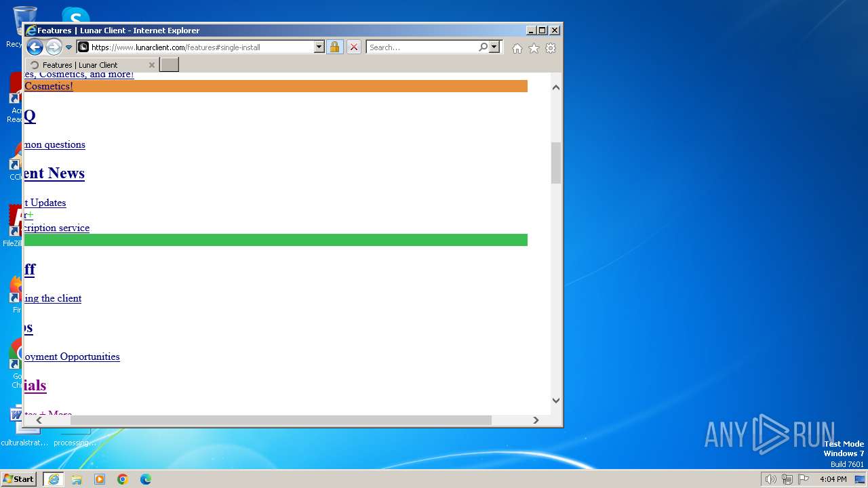Launch Windows Media Player from taskbar
This screenshot has height=488, width=868.
(x=100, y=479)
